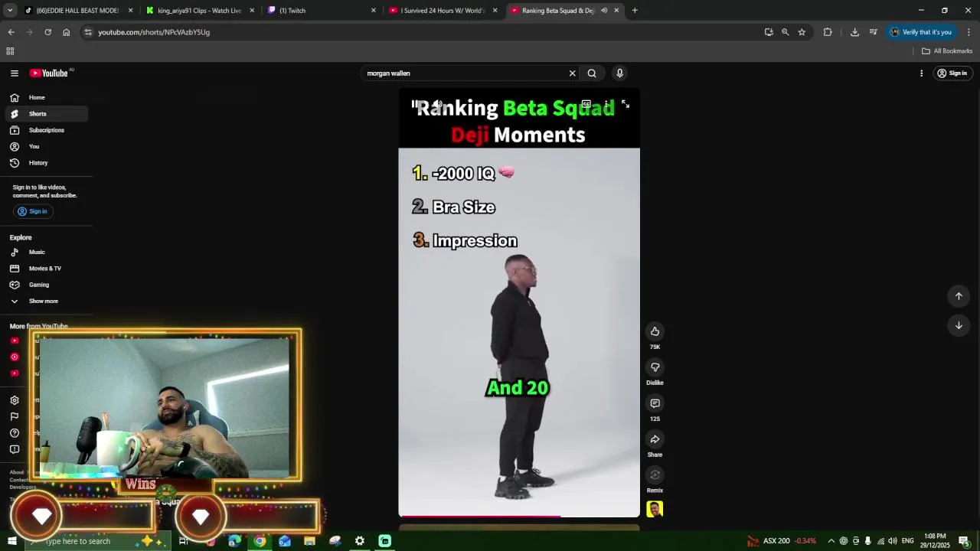Open Settings gear in taskbar
This screenshot has width=980, height=551.
click(x=360, y=541)
